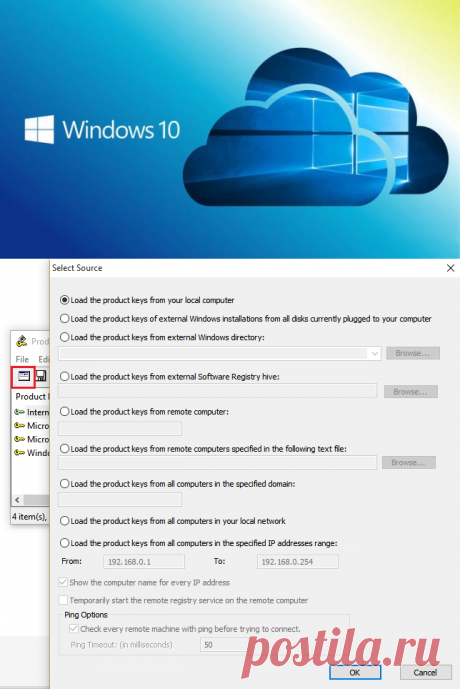This screenshot has height=689, width=460.
Task: Select the Wind... row in ProduKey list
Action: click(x=32, y=453)
